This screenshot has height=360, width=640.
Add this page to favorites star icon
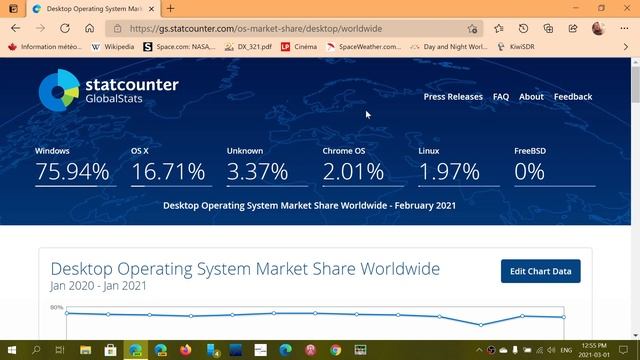[472, 29]
